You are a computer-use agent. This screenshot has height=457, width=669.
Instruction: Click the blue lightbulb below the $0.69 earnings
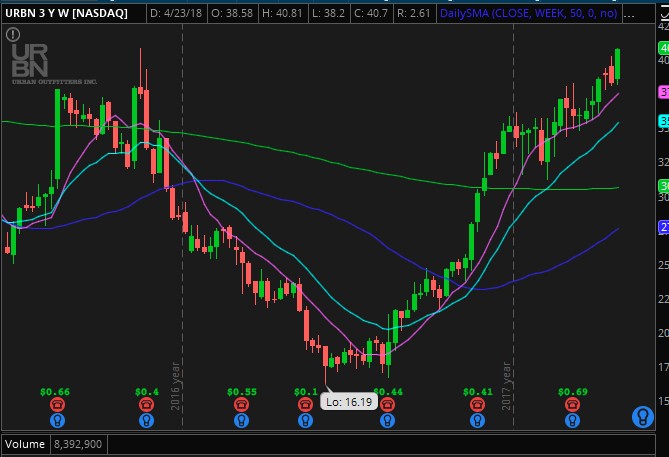573,421
